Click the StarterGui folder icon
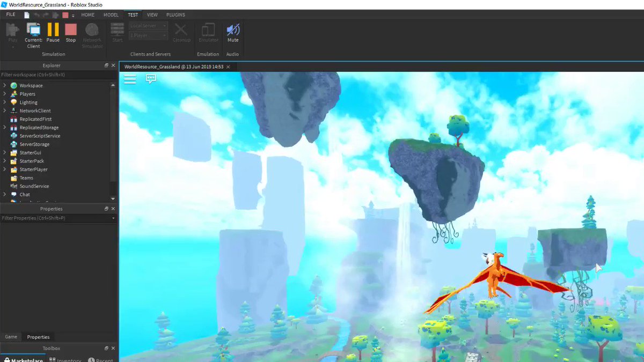Image resolution: width=644 pixels, height=362 pixels. point(14,153)
